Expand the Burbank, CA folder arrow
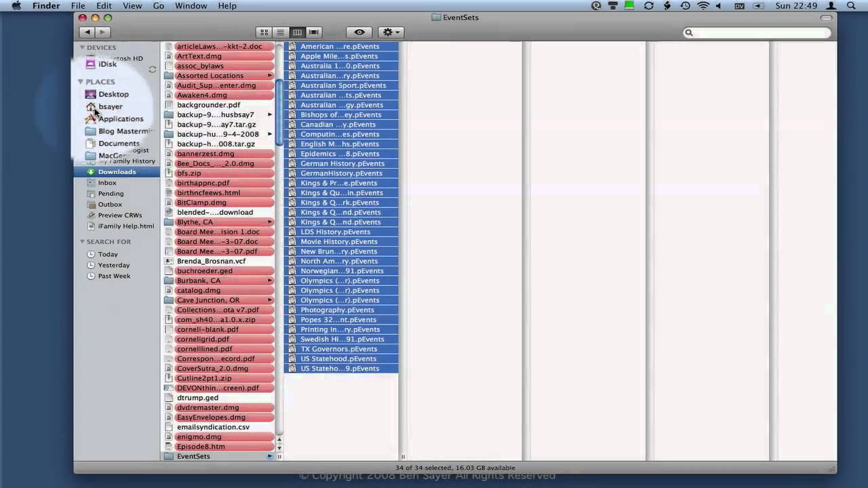Viewport: 868px width, 488px height. (x=270, y=281)
